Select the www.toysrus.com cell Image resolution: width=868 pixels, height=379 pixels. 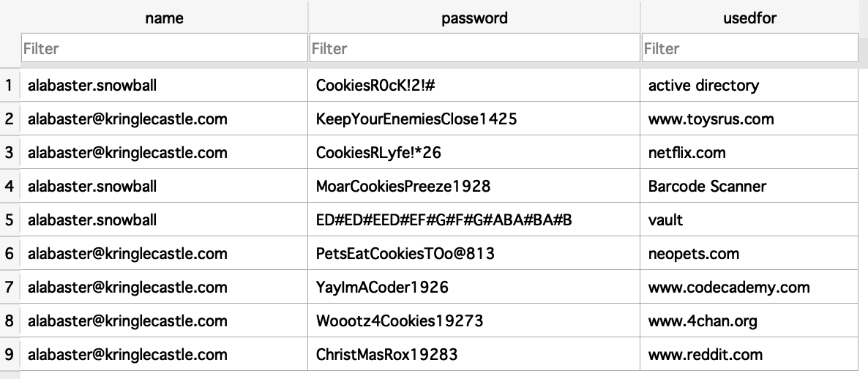click(x=749, y=119)
